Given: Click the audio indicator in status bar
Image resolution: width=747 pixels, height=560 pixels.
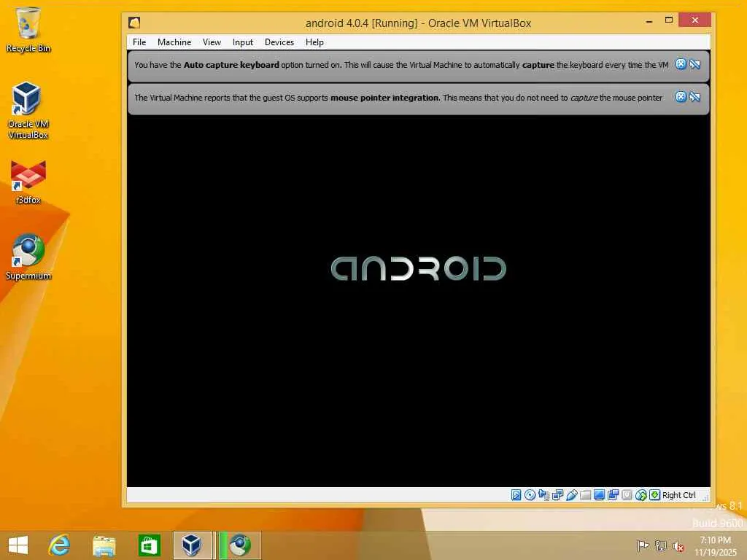Looking at the screenshot, I should [543, 495].
